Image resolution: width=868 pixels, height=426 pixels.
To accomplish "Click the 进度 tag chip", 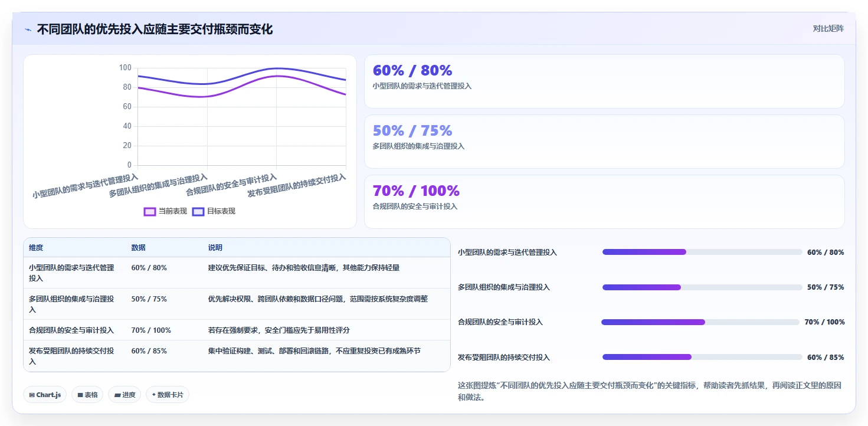I will pos(125,395).
